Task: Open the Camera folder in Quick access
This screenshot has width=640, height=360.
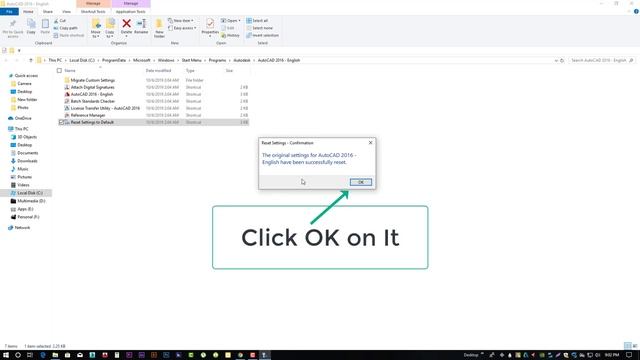Action: [24, 83]
